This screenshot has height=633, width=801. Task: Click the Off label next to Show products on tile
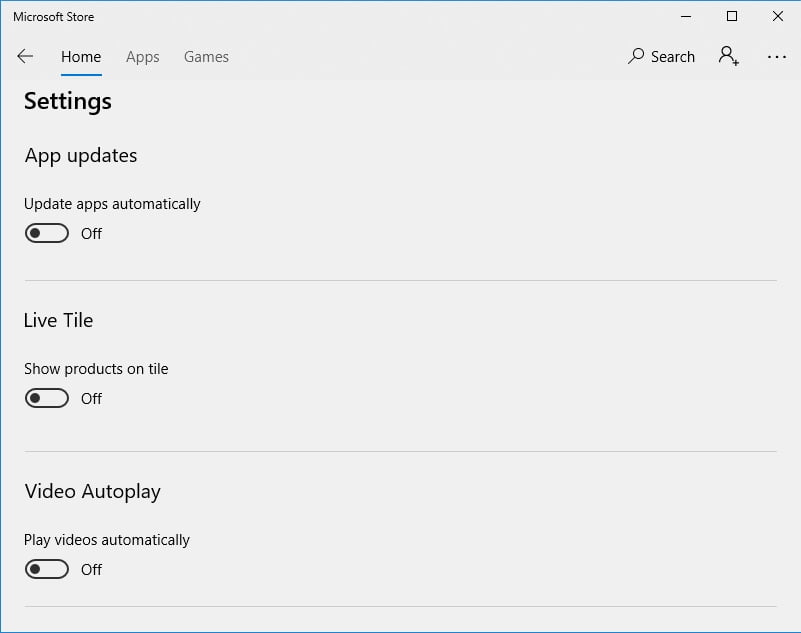click(x=91, y=397)
